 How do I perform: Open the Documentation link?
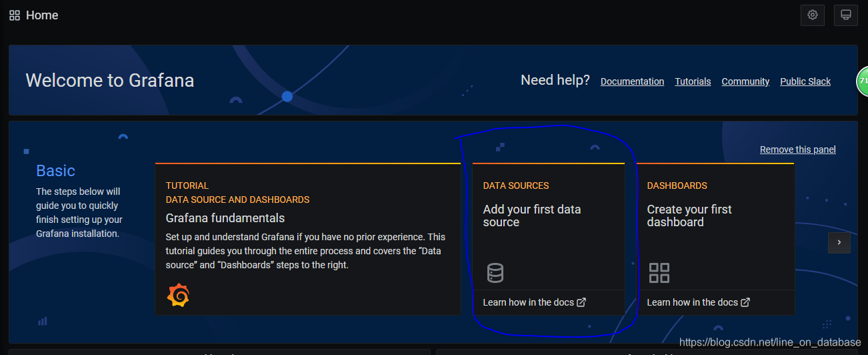click(x=632, y=81)
